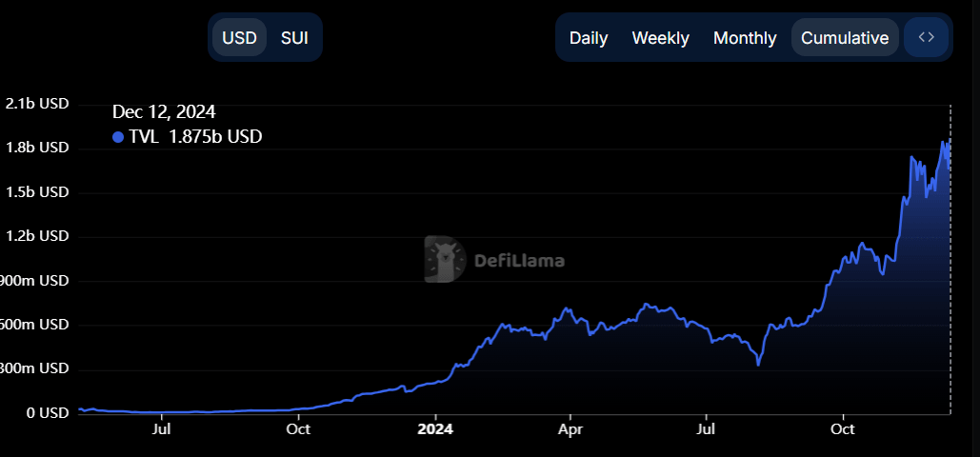Click the 1.5b USD y-axis label
Image resolution: width=980 pixels, height=457 pixels.
(37, 192)
